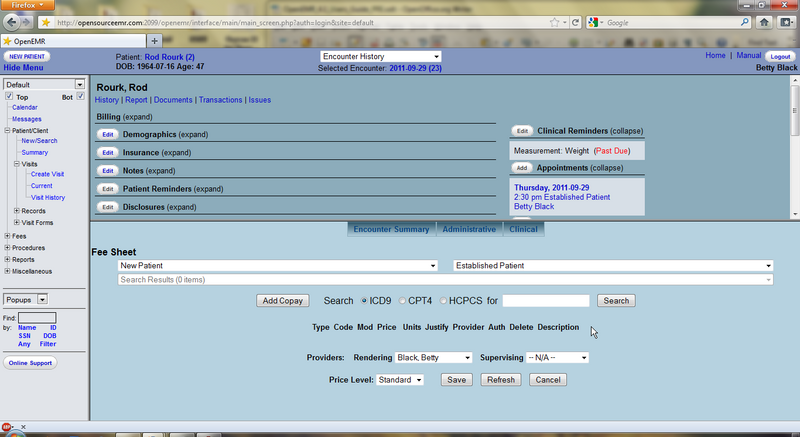Screen dimensions: 800x437
Task: Click the Edit icon beside Insurance
Action: [107, 152]
